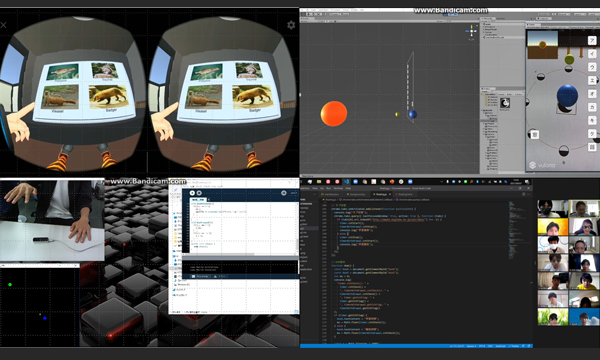The image size is (600, 360).
Task: Click the debugger icon in sketch editor
Action: (x=284, y=193)
